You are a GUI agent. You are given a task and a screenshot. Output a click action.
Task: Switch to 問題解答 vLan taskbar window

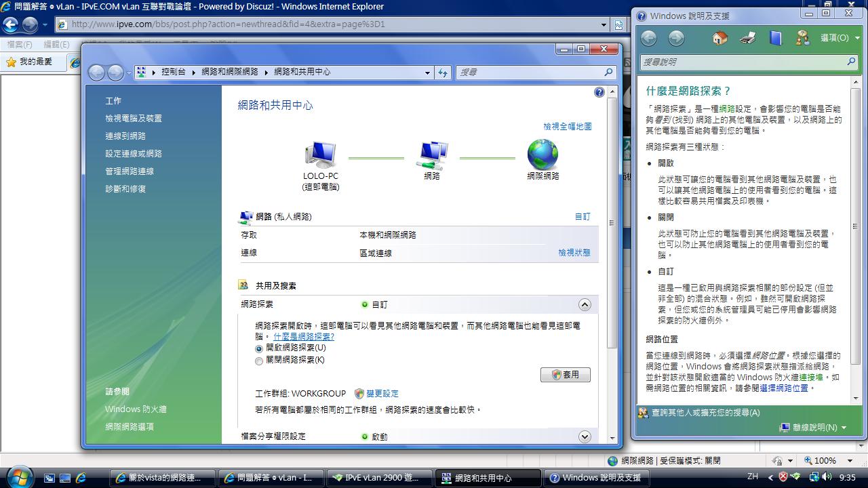tap(271, 478)
